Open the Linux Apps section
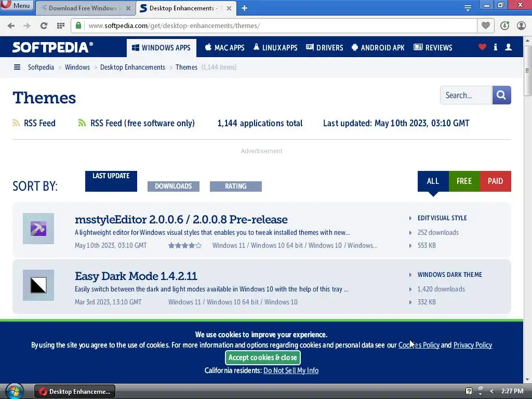Viewport: 532px width, 399px height. tap(275, 48)
